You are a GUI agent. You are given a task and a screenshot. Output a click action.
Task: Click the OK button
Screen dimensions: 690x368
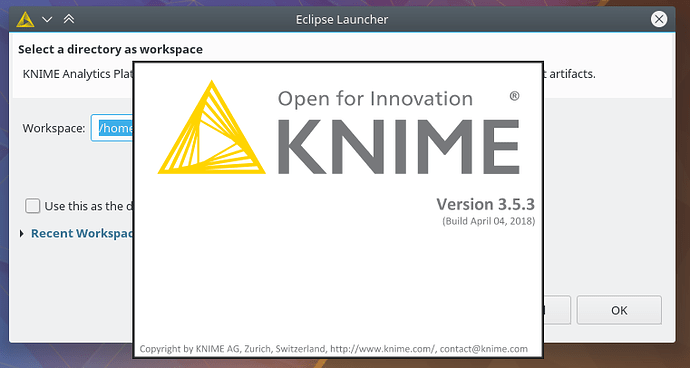619,310
